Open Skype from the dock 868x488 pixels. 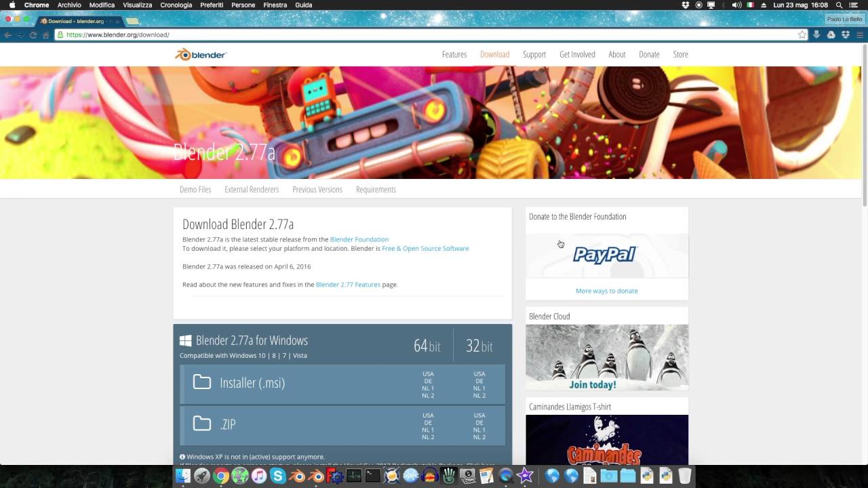pyautogui.click(x=278, y=476)
